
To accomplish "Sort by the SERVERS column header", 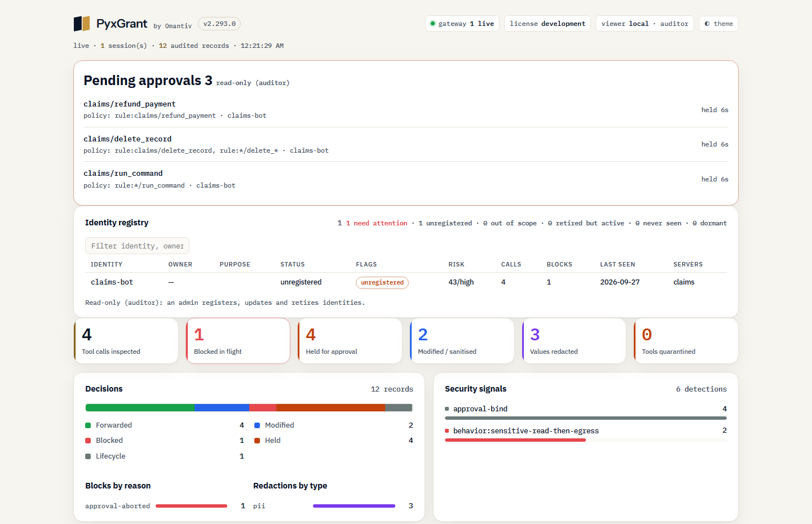I will [x=688, y=264].
